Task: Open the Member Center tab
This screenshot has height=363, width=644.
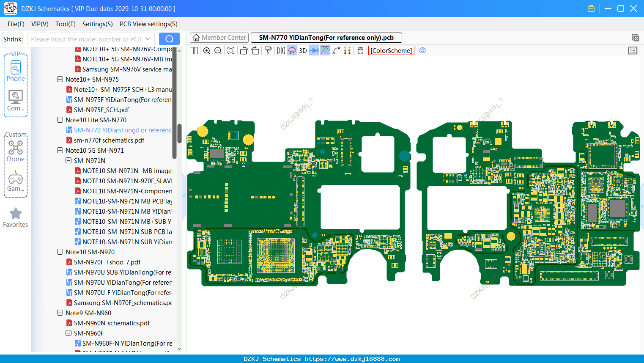Action: (x=219, y=38)
